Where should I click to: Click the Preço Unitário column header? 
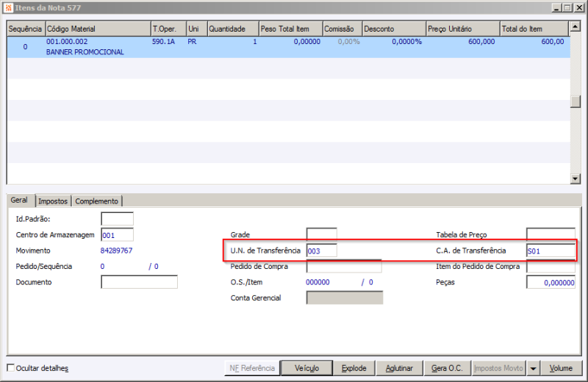(x=463, y=29)
